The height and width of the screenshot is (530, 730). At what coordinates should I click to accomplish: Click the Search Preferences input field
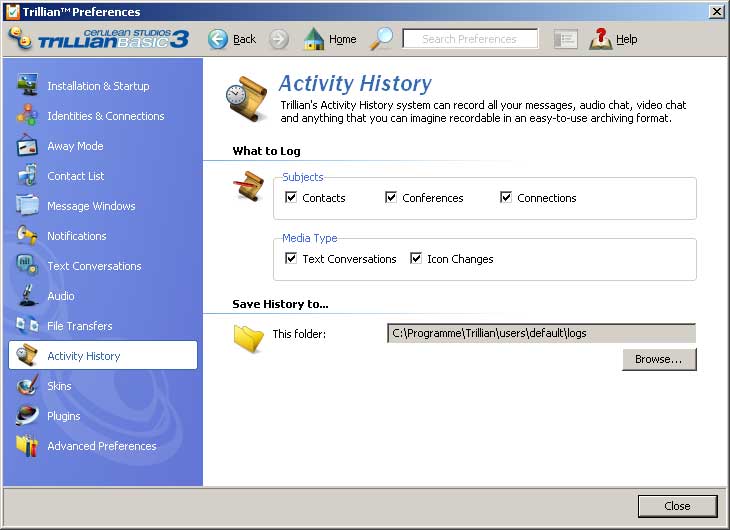pos(470,39)
